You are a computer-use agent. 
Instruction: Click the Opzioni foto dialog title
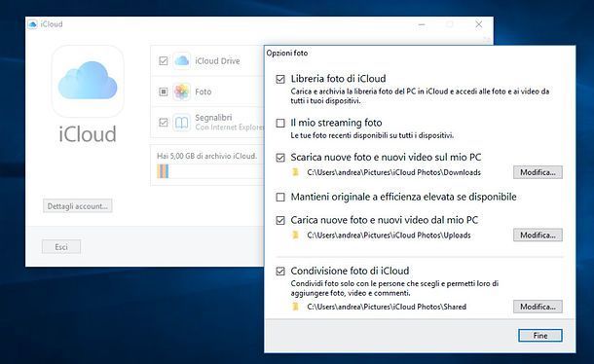[x=287, y=53]
